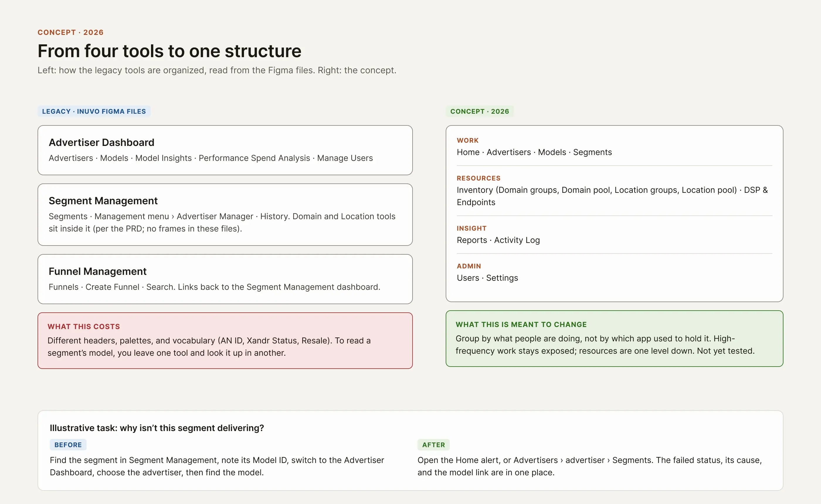The width and height of the screenshot is (821, 504).
Task: Click the WORK section label
Action: [467, 140]
